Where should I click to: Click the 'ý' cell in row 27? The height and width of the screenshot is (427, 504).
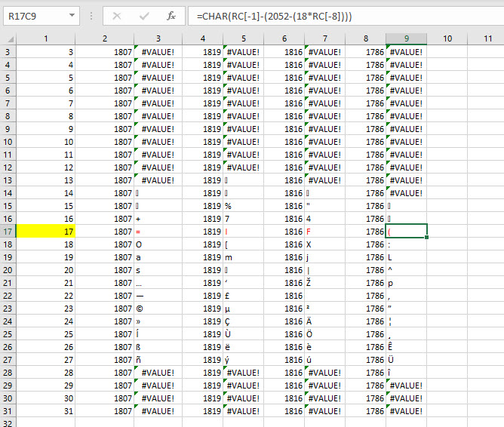coord(243,360)
